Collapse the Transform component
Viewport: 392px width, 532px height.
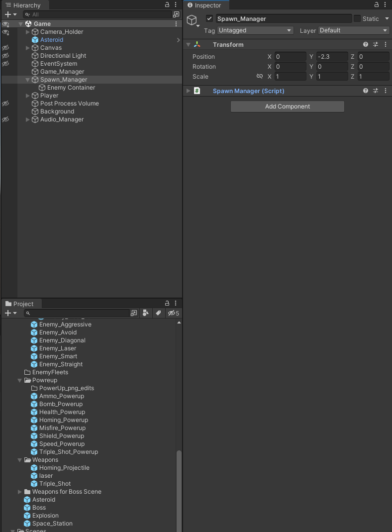[x=188, y=44]
